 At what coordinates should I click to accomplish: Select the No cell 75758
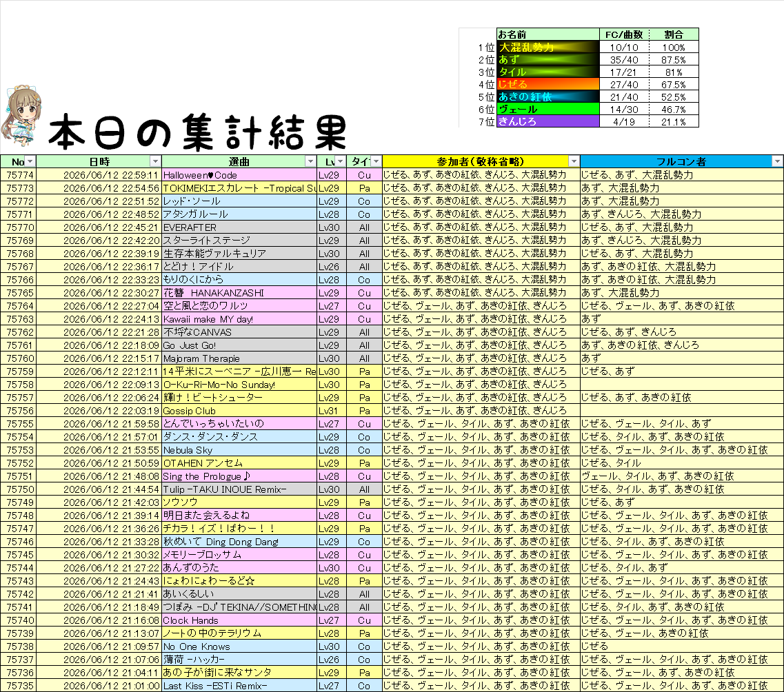point(19,384)
